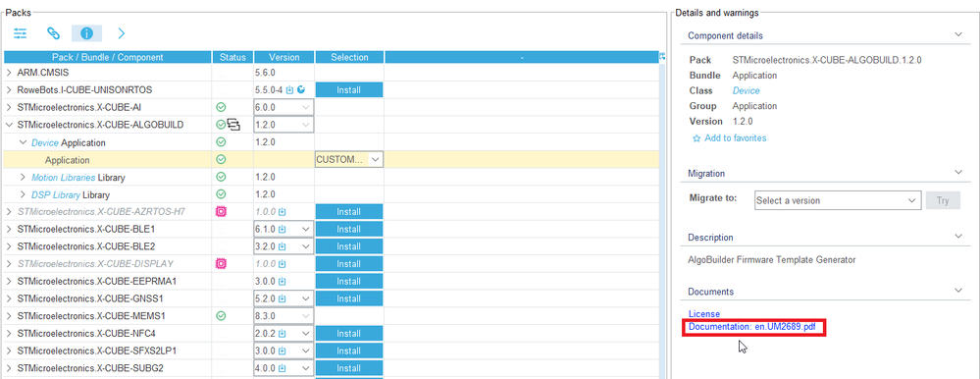Sort by Pack / Bundle / Component header
980x379 pixels.
click(108, 57)
